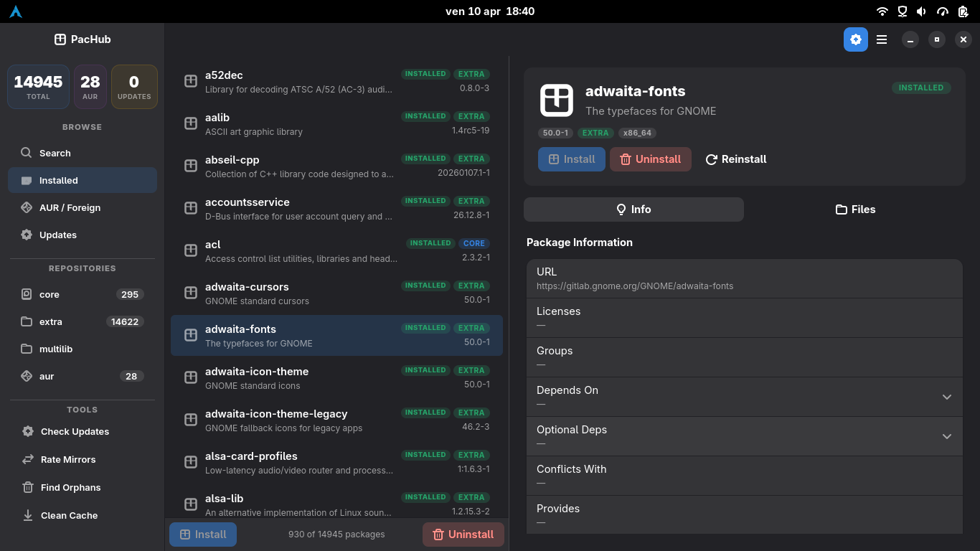Reinstall the adwaita-fonts package
Screen dimensions: 980x551
[x=736, y=159]
